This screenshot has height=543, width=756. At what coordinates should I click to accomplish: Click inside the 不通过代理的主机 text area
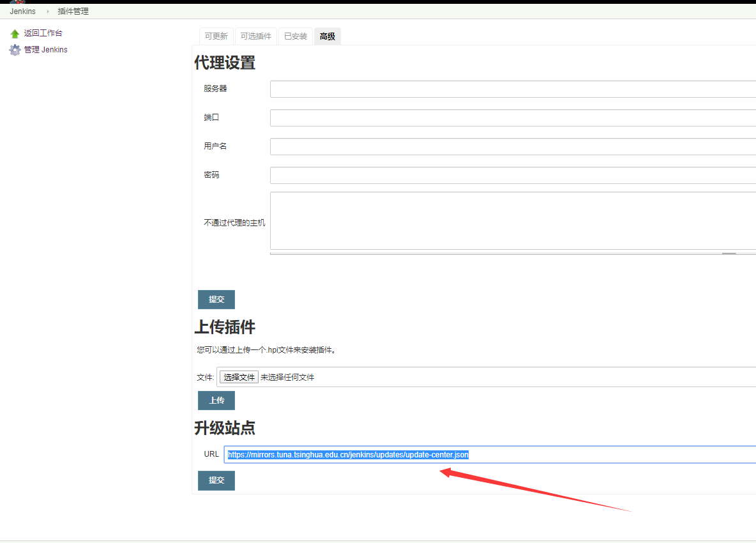[x=513, y=221]
